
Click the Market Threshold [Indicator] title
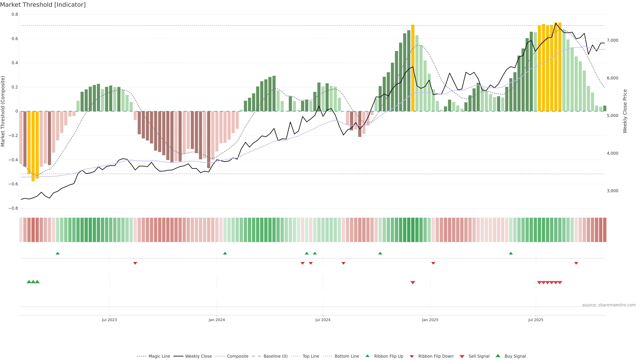tap(43, 5)
